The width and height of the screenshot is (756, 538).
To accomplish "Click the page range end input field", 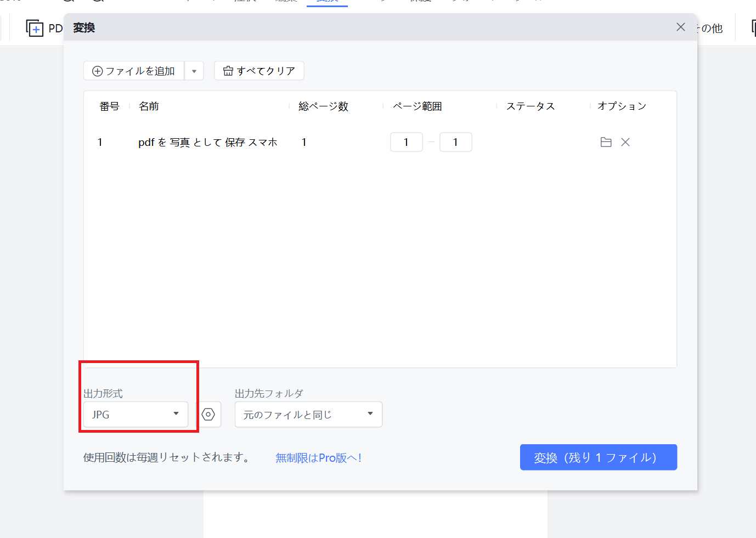I will coord(455,141).
